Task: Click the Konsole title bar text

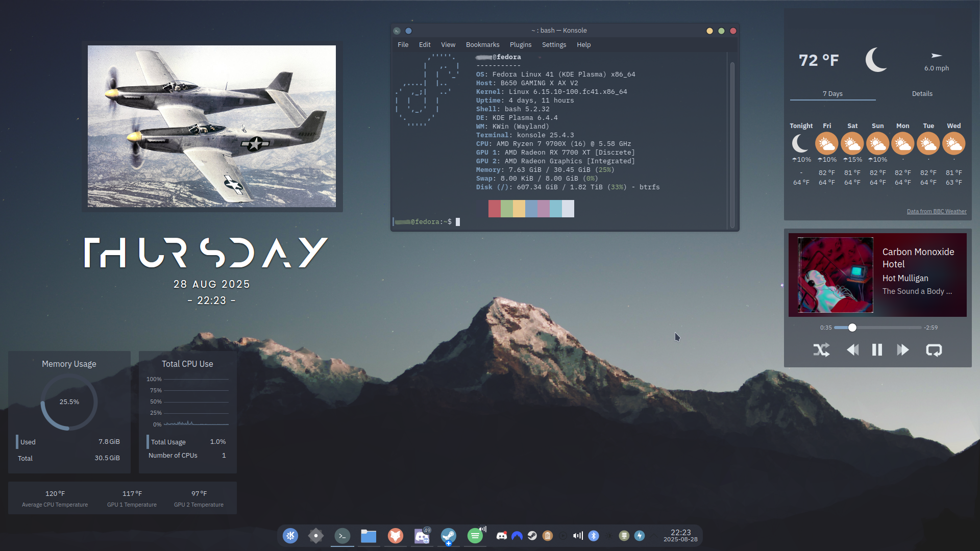Action: pos(559,31)
